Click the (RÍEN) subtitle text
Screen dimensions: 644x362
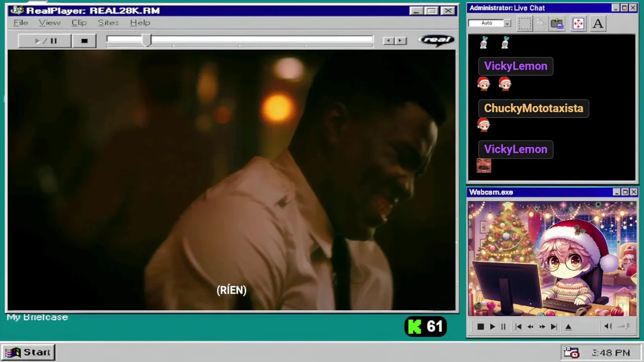click(231, 290)
